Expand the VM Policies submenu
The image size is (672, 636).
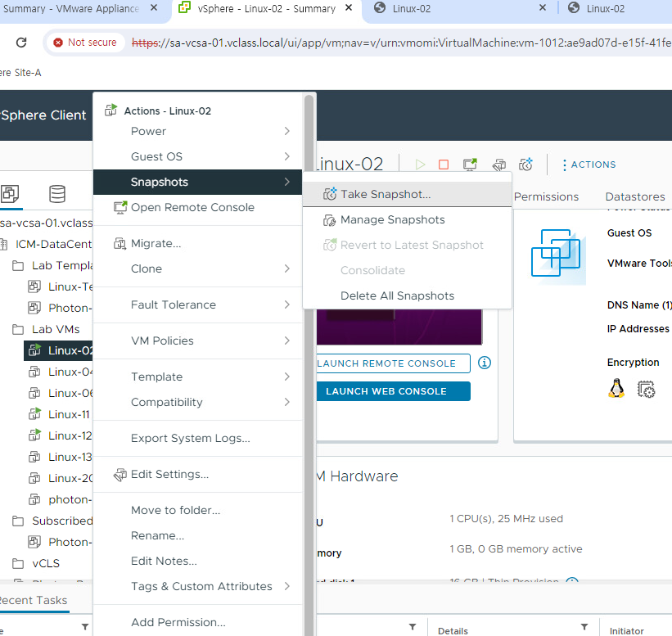pyautogui.click(x=197, y=341)
